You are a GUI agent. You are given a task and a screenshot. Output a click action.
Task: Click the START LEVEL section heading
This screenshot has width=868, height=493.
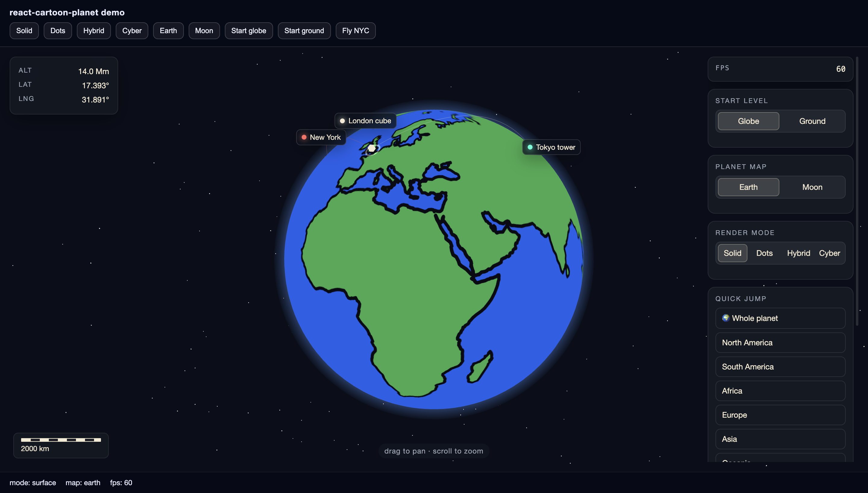741,101
